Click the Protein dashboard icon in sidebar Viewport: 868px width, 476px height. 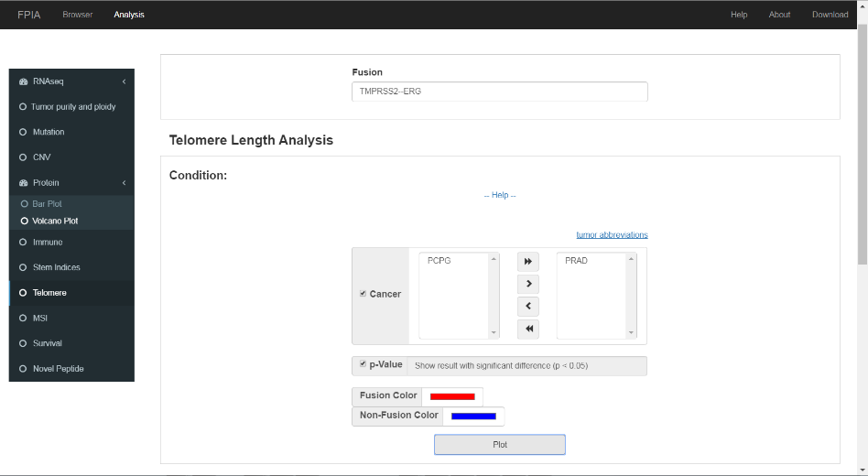[23, 183]
